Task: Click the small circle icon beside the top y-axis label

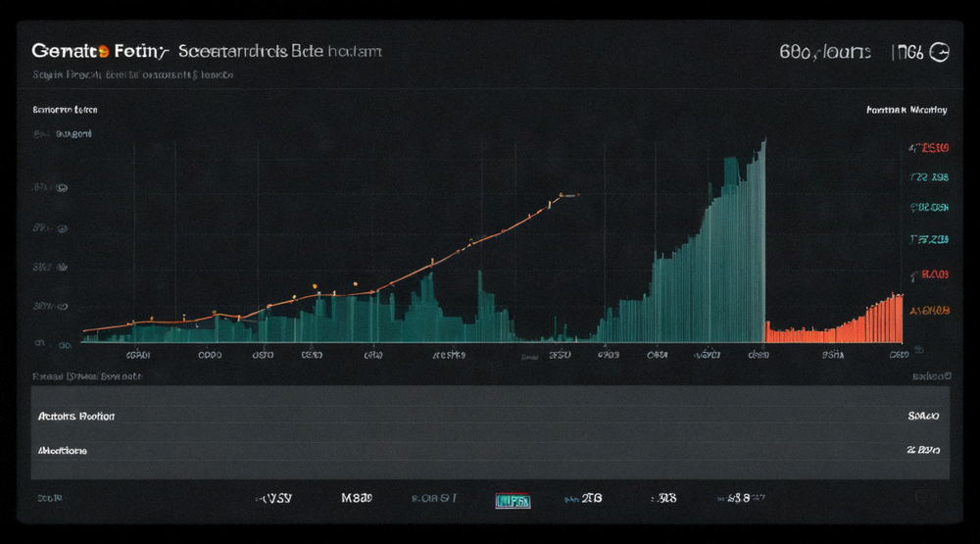Action: [x=63, y=187]
